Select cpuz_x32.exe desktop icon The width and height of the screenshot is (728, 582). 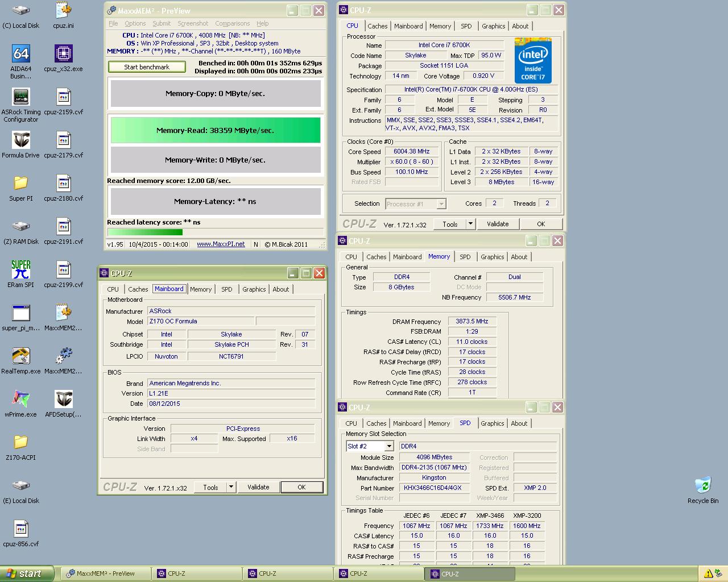63,59
